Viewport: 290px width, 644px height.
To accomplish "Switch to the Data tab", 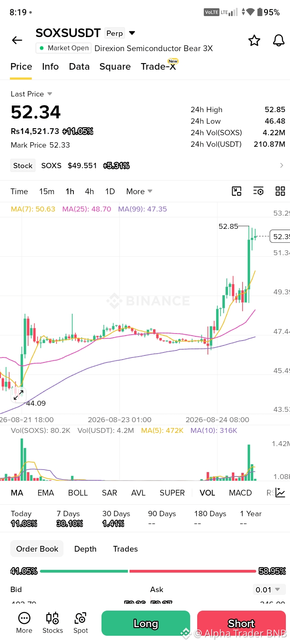I will pyautogui.click(x=79, y=66).
